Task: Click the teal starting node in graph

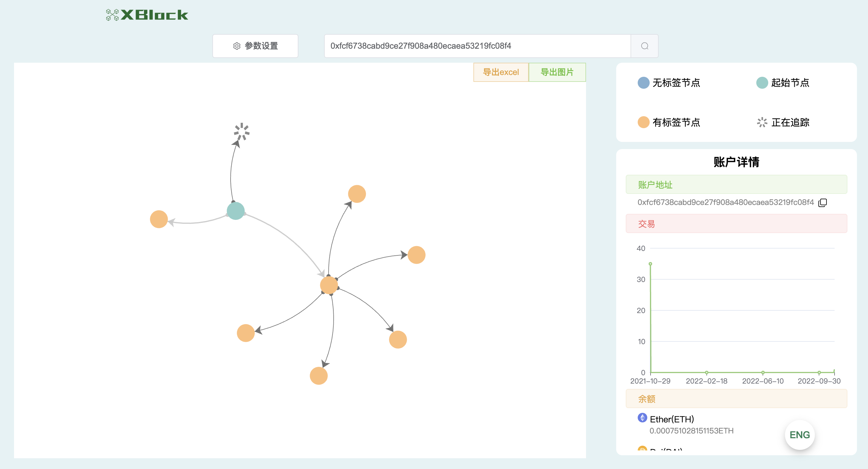Action: 236,211
